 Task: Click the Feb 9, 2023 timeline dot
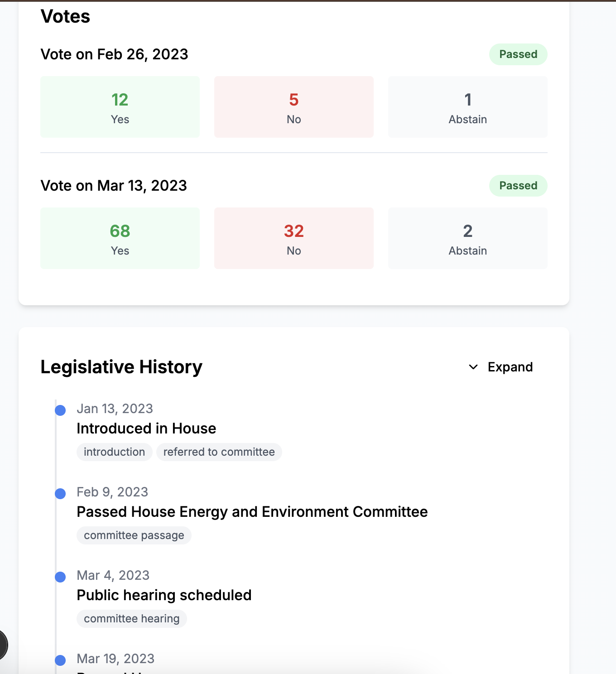click(60, 494)
